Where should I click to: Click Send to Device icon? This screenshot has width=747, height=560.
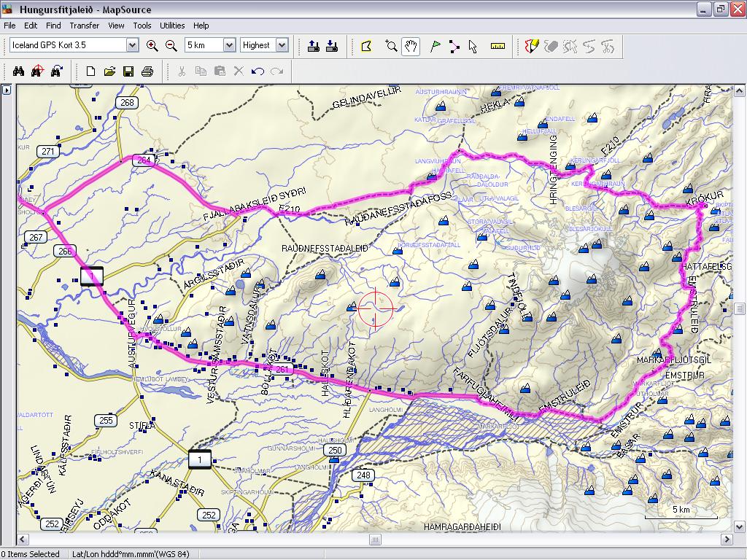click(x=314, y=47)
